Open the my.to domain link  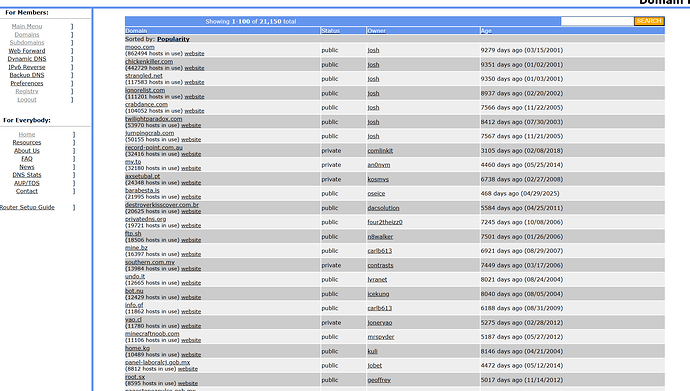click(x=133, y=162)
